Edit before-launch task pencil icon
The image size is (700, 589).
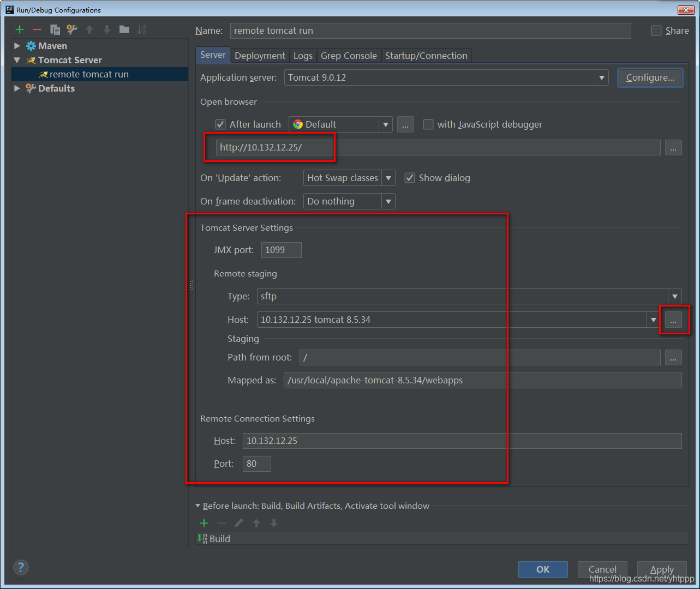coord(239,523)
